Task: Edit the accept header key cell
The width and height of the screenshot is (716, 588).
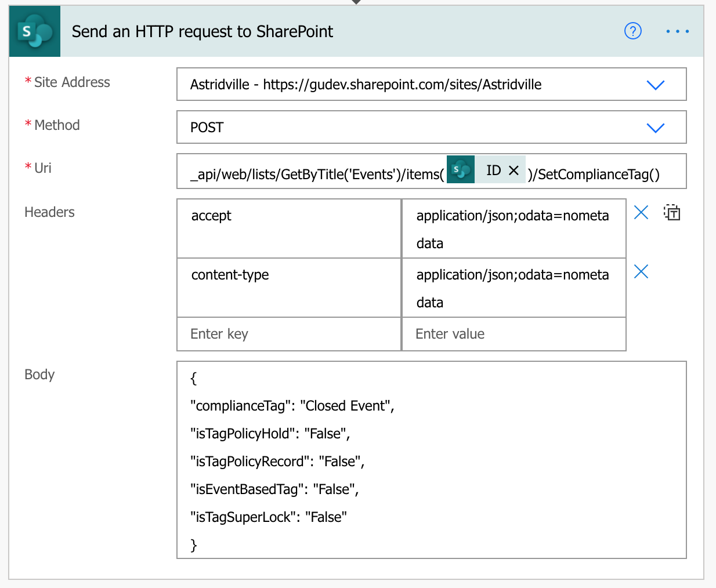Action: click(289, 228)
